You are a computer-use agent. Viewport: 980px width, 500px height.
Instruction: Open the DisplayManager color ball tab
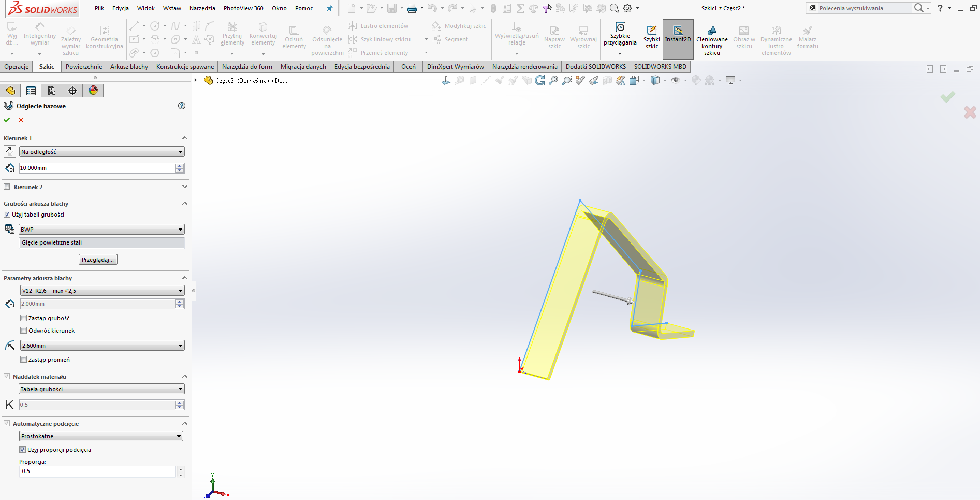tap(93, 91)
